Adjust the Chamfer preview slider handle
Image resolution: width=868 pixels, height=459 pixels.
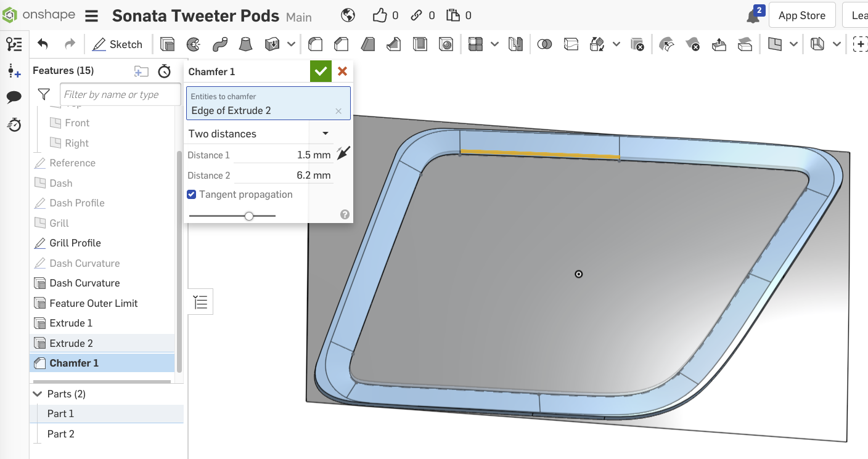pyautogui.click(x=249, y=216)
